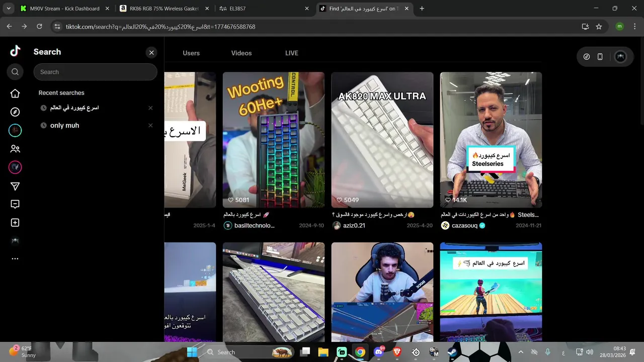Click the get app phone icon top right
This screenshot has height=362, width=644.
point(600,57)
